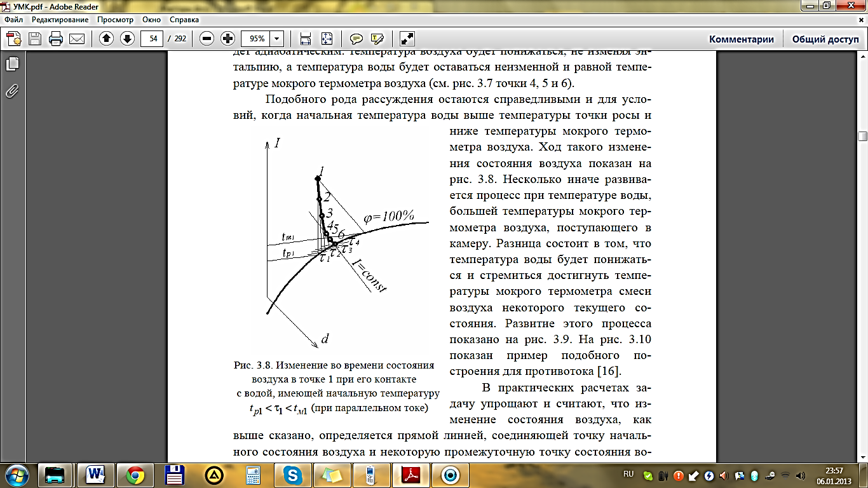Open the zoom level dropdown arrow
This screenshot has height=488, width=868.
(277, 39)
